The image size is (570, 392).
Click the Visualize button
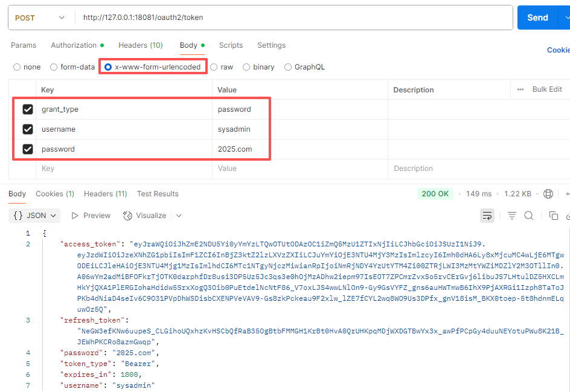click(x=144, y=216)
